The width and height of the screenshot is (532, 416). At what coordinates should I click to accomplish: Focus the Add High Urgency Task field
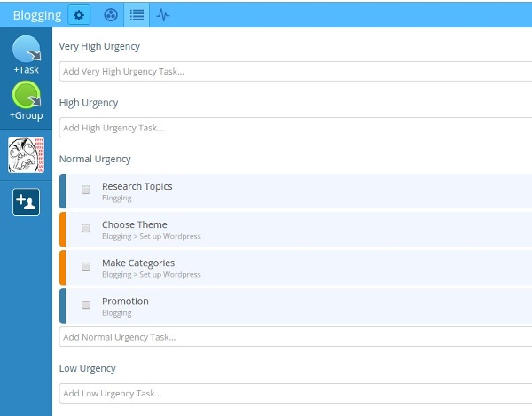point(295,128)
